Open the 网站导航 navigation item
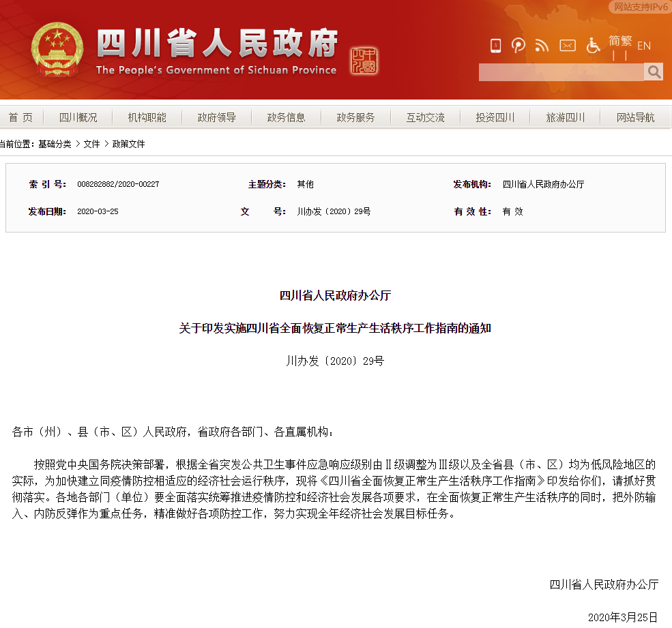672x628 pixels. pos(636,117)
